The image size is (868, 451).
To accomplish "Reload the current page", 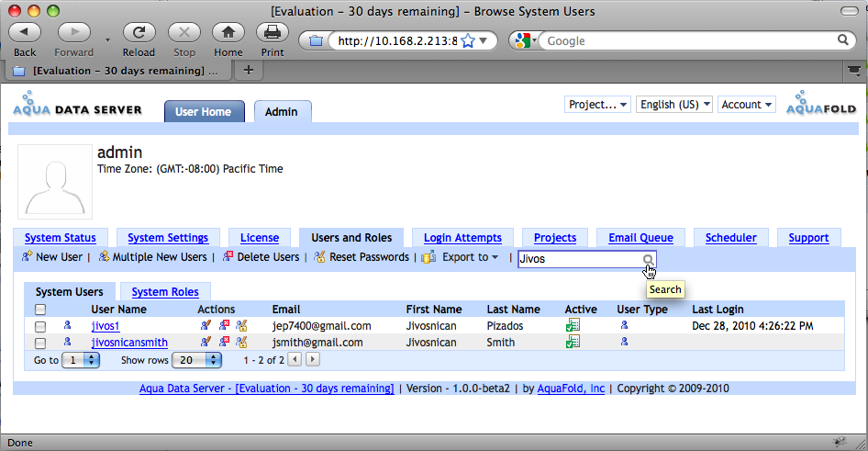I will 139,33.
